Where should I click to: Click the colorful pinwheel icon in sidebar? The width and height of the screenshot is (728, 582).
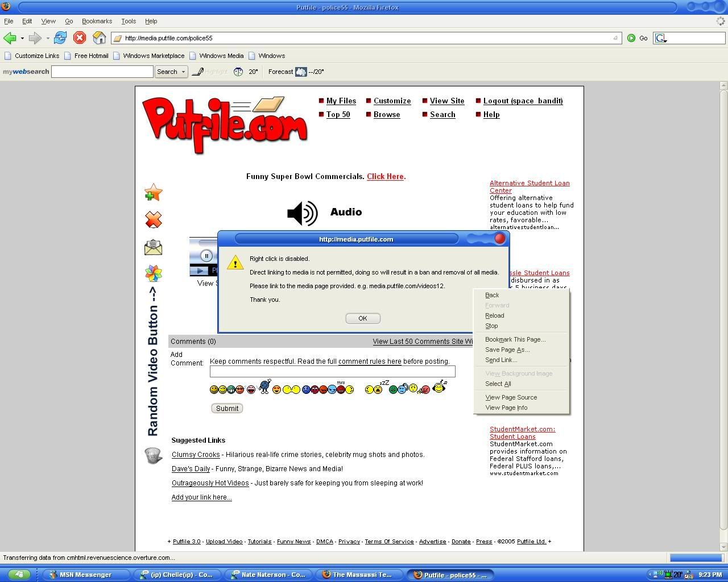click(153, 273)
